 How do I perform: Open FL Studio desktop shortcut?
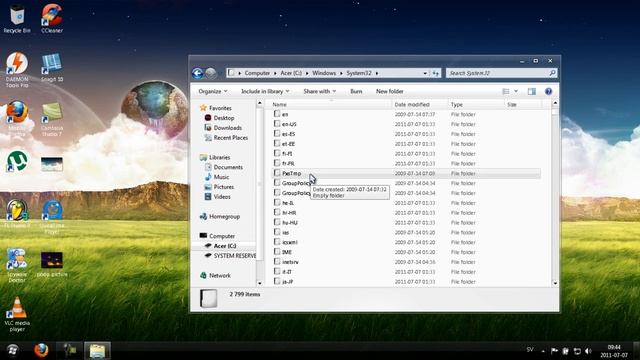(x=17, y=213)
